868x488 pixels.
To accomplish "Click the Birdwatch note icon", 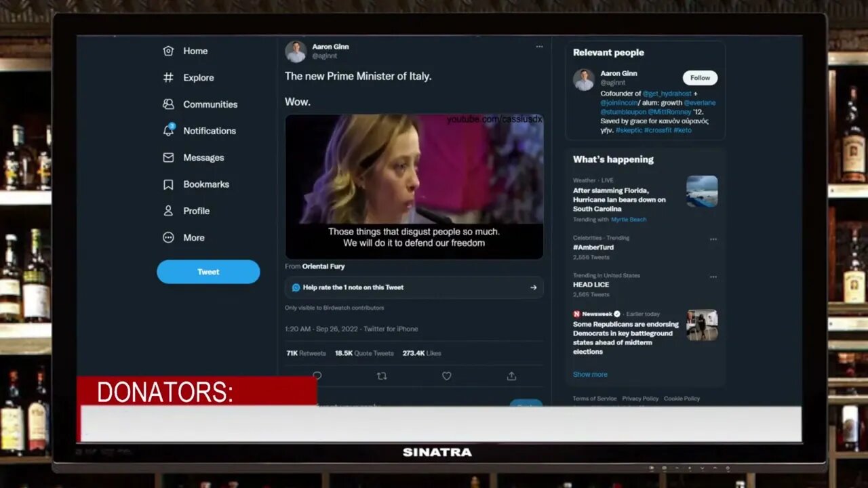I will click(296, 287).
